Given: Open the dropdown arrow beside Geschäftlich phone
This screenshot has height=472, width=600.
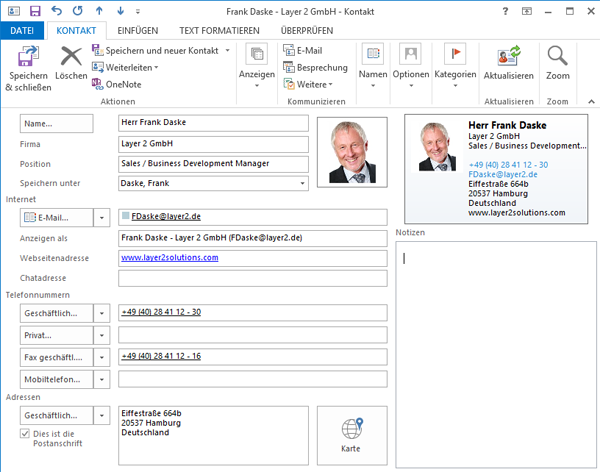Looking at the screenshot, I should pyautogui.click(x=103, y=312).
